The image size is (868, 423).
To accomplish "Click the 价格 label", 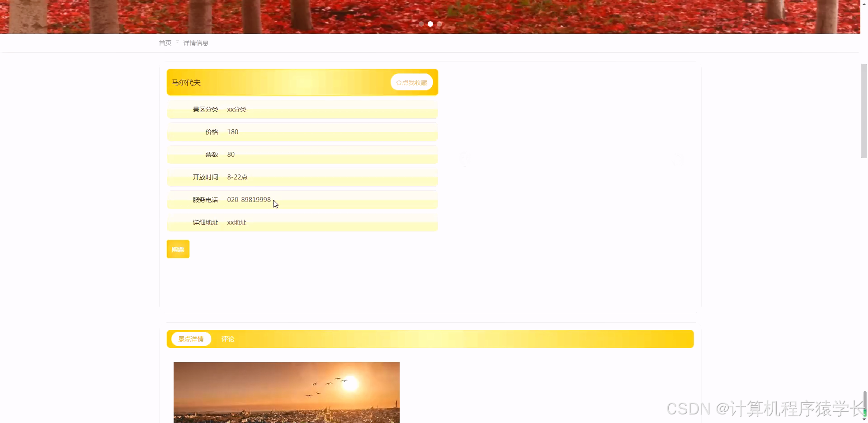I will point(212,132).
